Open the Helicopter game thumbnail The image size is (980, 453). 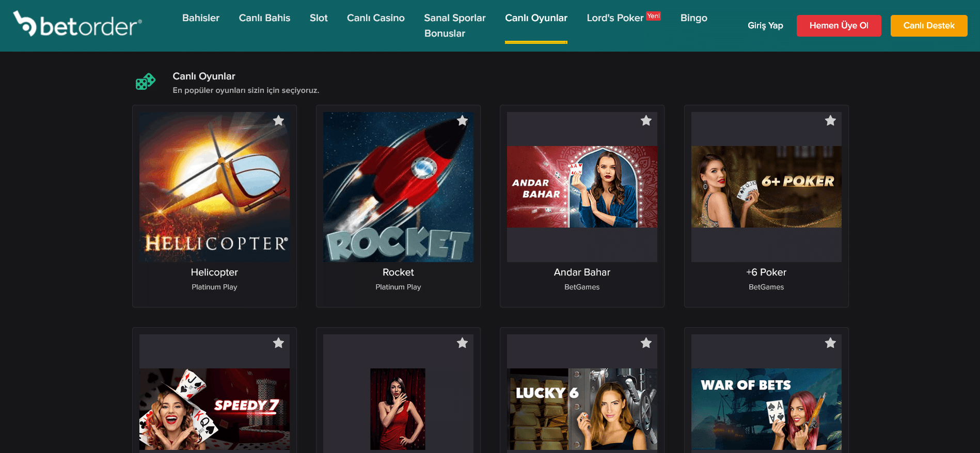pyautogui.click(x=214, y=187)
